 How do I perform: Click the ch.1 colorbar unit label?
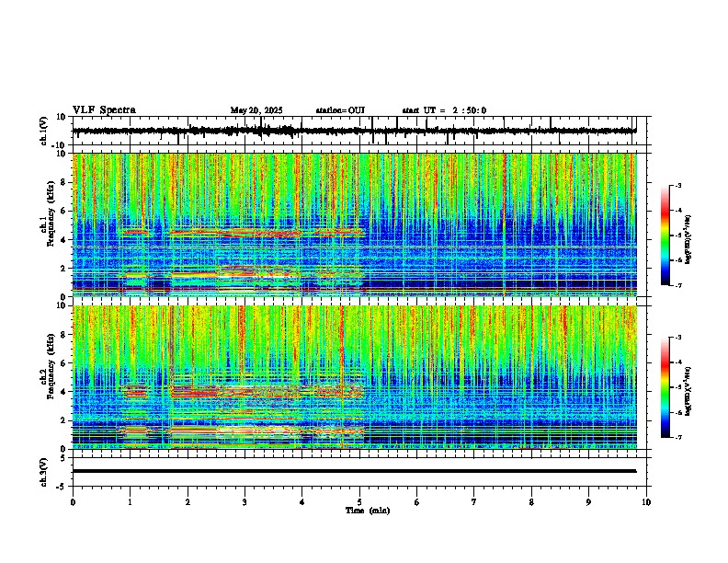pyautogui.click(x=688, y=240)
